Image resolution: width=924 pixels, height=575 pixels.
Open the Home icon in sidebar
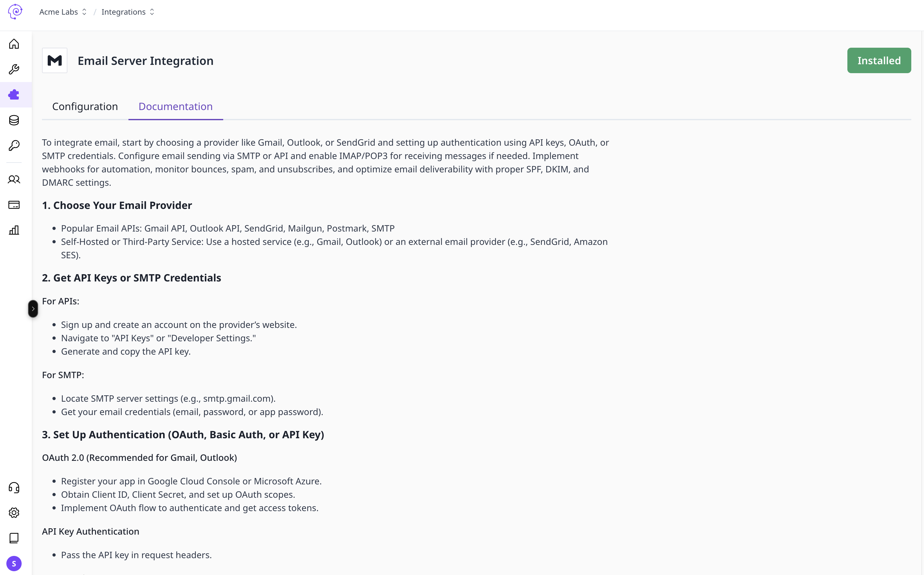(x=14, y=44)
